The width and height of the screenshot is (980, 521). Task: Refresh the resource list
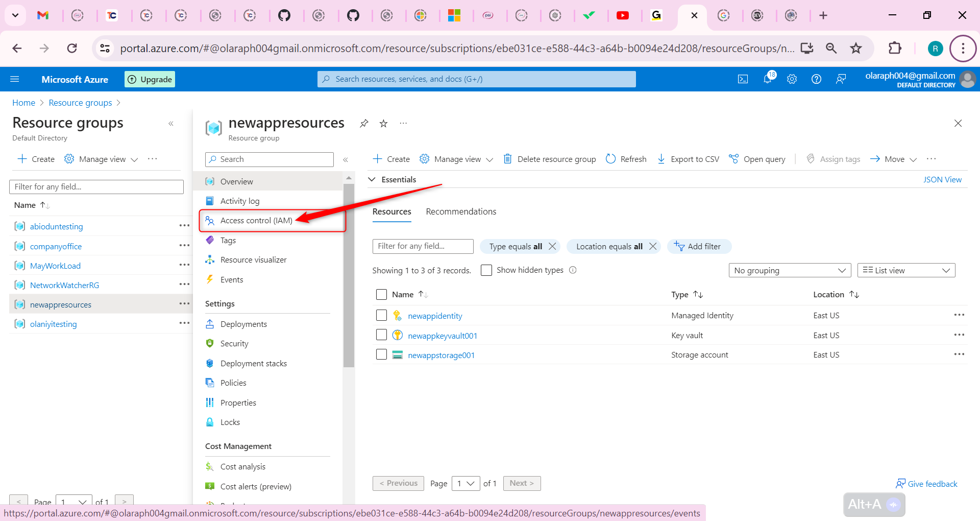(x=626, y=159)
